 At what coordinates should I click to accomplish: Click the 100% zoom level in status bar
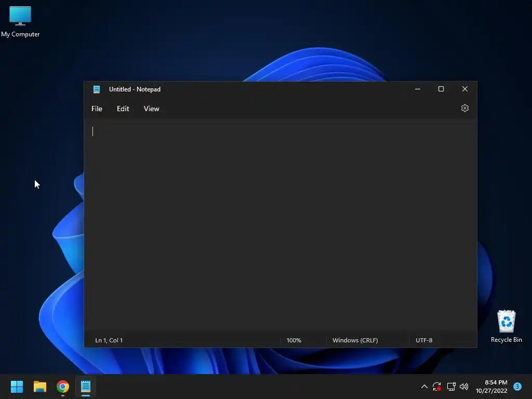click(294, 340)
